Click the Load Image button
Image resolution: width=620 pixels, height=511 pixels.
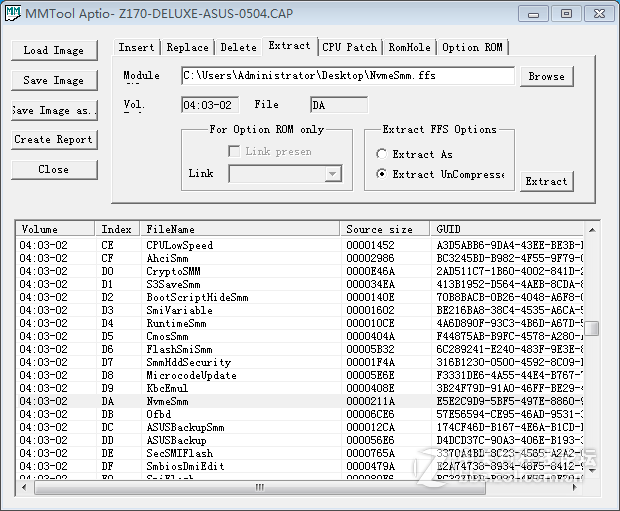pos(54,50)
